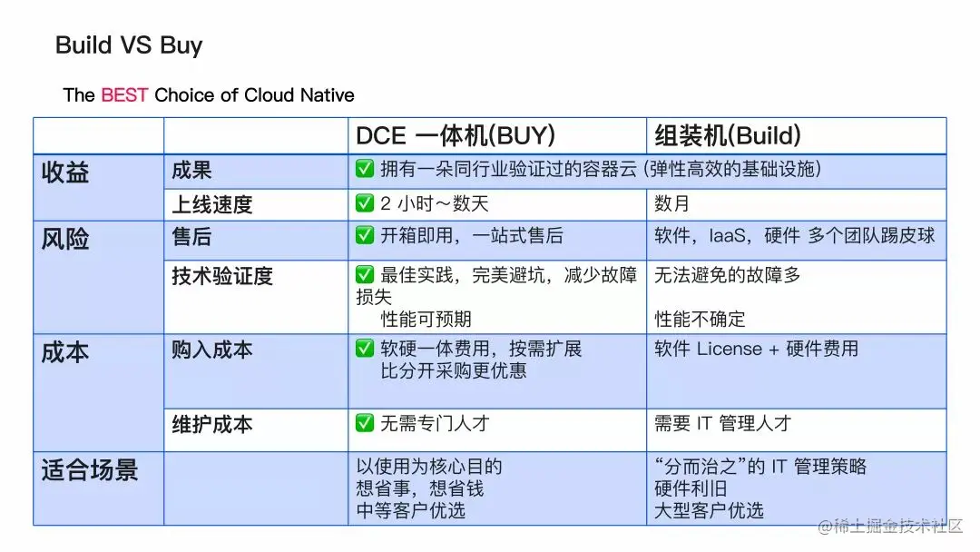Click the text '最佳实践，完美避坑，减少故障'
The width and height of the screenshot is (980, 552).
509,274
